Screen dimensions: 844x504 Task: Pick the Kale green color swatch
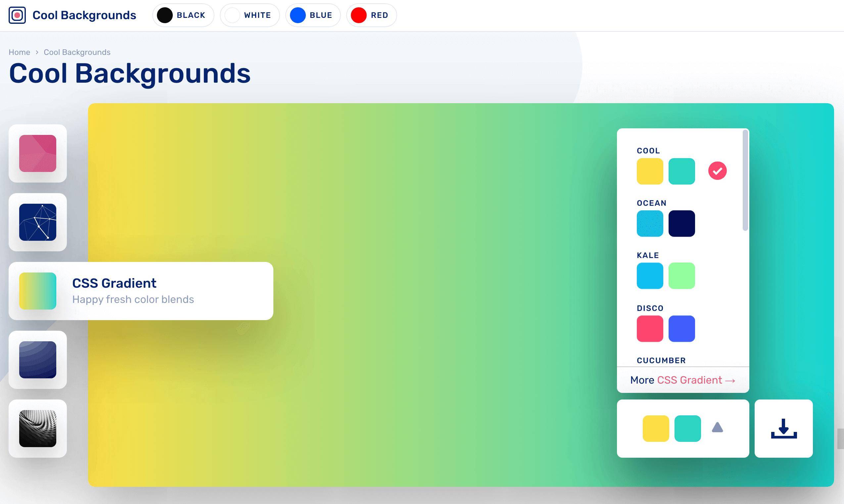click(x=681, y=276)
